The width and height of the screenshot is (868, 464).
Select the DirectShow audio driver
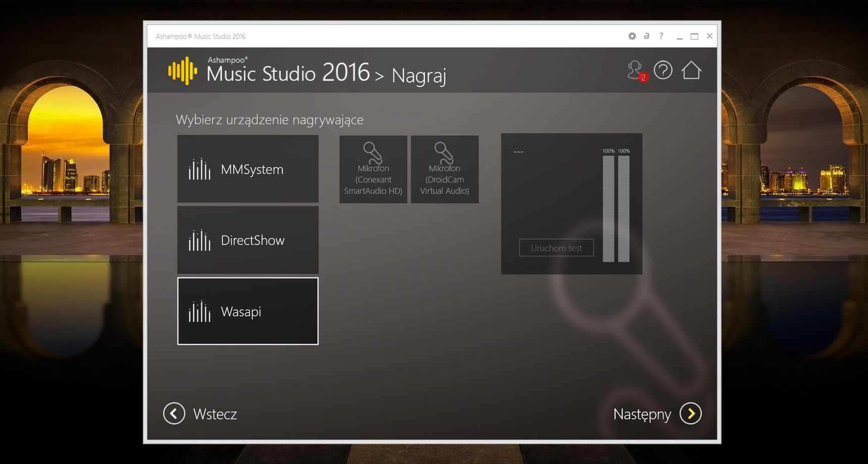248,240
